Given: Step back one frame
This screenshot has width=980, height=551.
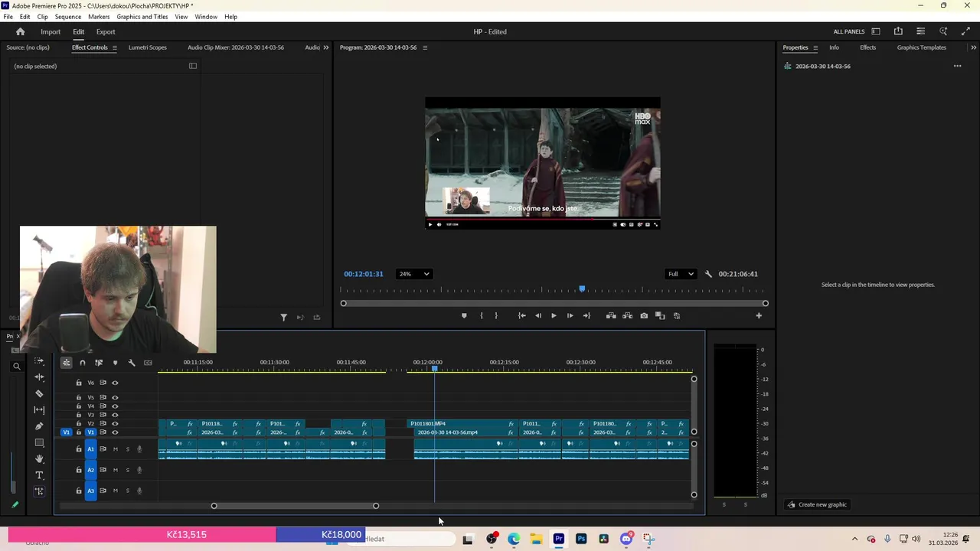Looking at the screenshot, I should [537, 315].
